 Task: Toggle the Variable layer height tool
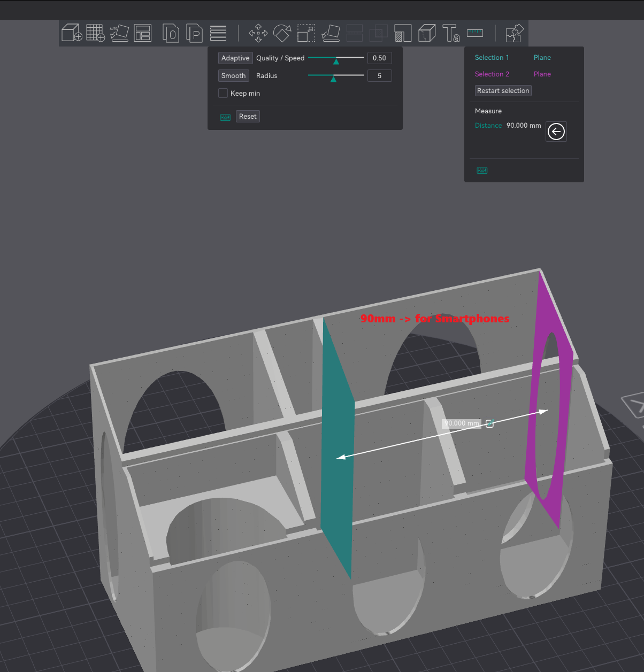pos(218,33)
